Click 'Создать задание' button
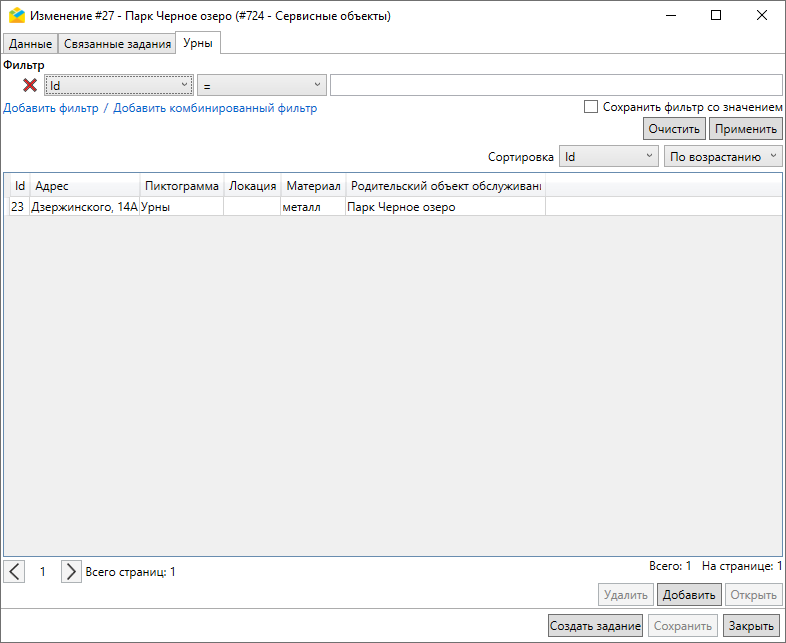786x643 pixels. [x=595, y=626]
